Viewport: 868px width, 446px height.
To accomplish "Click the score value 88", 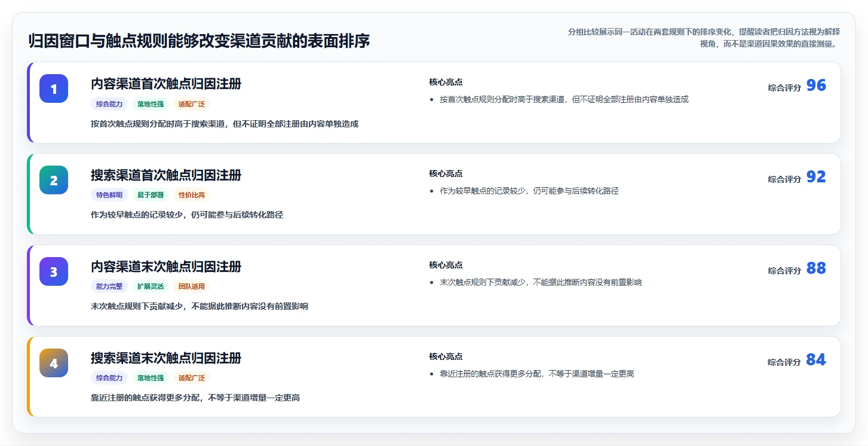I will (816, 268).
